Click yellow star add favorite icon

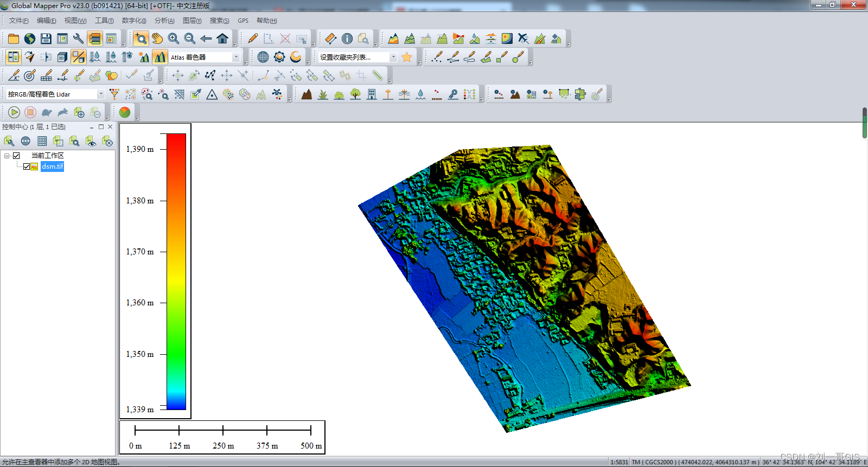407,57
